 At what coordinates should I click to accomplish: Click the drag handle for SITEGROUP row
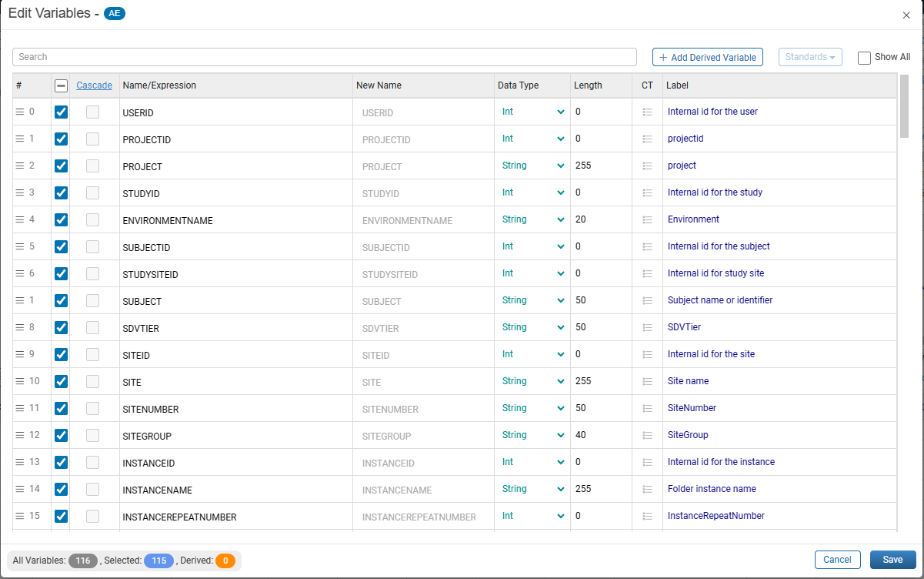pos(20,435)
